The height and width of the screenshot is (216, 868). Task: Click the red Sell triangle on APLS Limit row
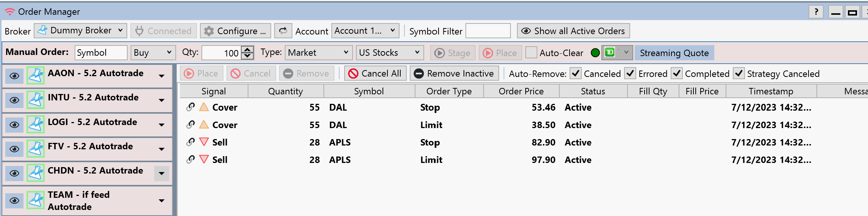[x=204, y=160]
